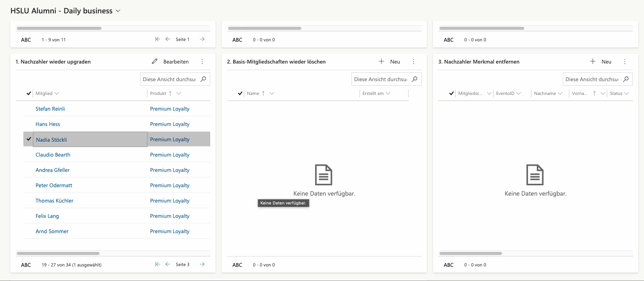Open more options for Nachzahler Merkmal entfernen

point(625,62)
